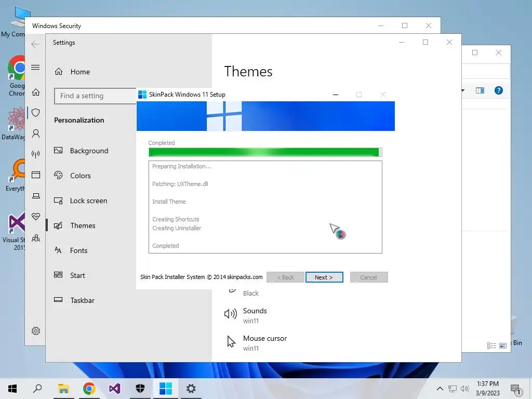
Task: Expand ribbon dropdown arrow in back window
Action: click(x=463, y=90)
